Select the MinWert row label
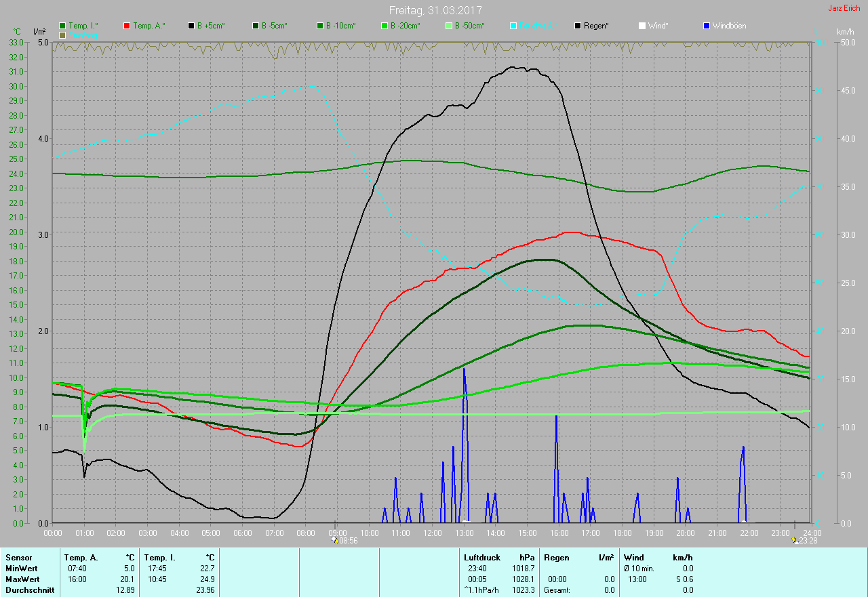 click(22, 569)
